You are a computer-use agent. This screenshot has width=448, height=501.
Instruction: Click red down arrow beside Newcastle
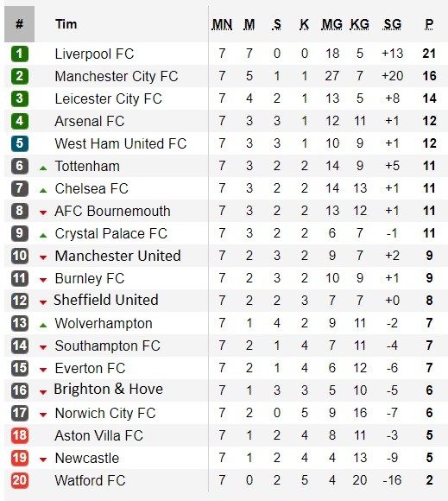43,460
